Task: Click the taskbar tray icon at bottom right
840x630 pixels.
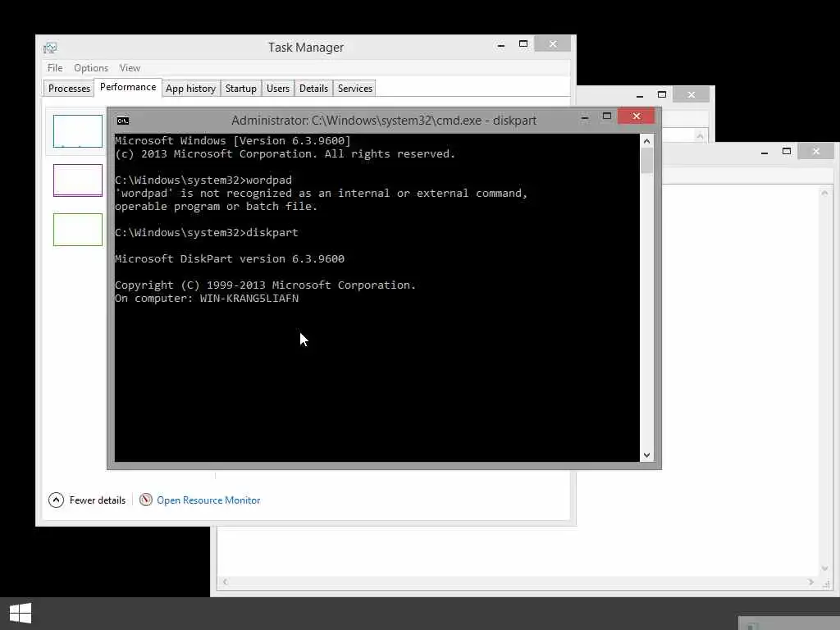Action: [752, 626]
